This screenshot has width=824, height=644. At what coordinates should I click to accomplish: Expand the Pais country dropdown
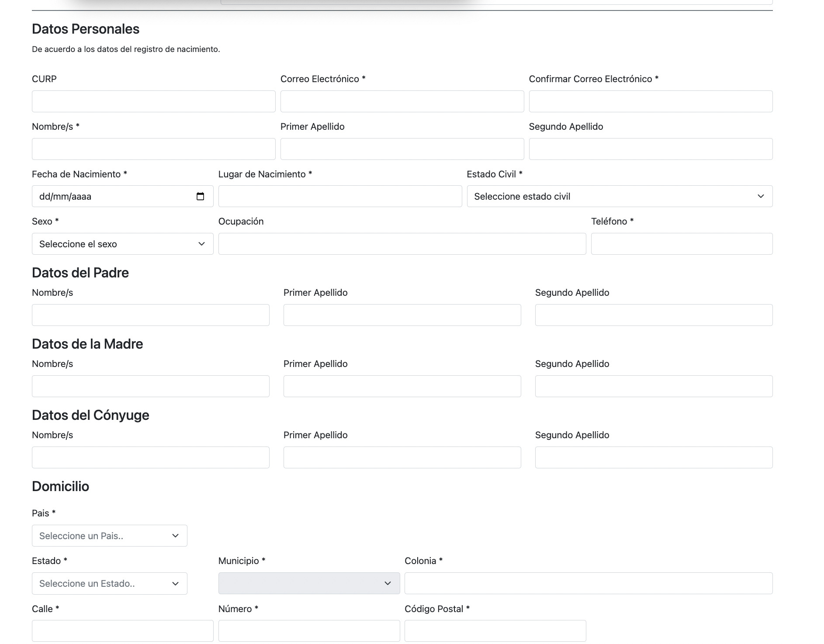pyautogui.click(x=109, y=536)
